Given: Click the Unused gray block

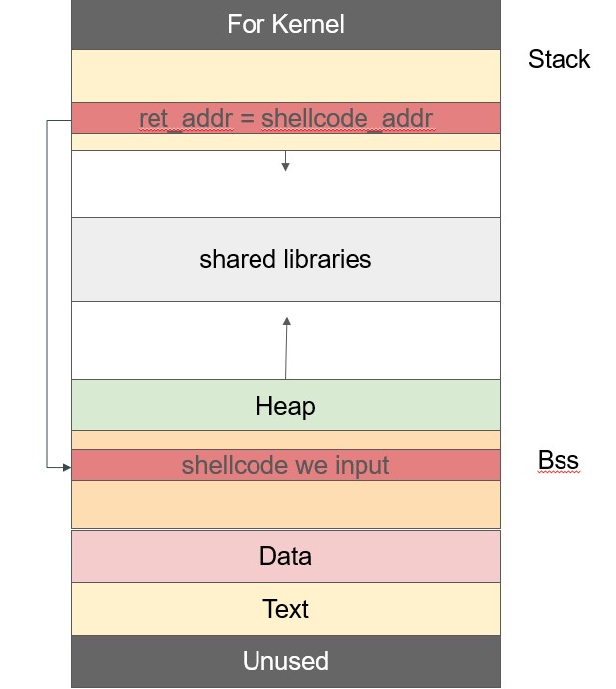Looking at the screenshot, I should tap(286, 661).
